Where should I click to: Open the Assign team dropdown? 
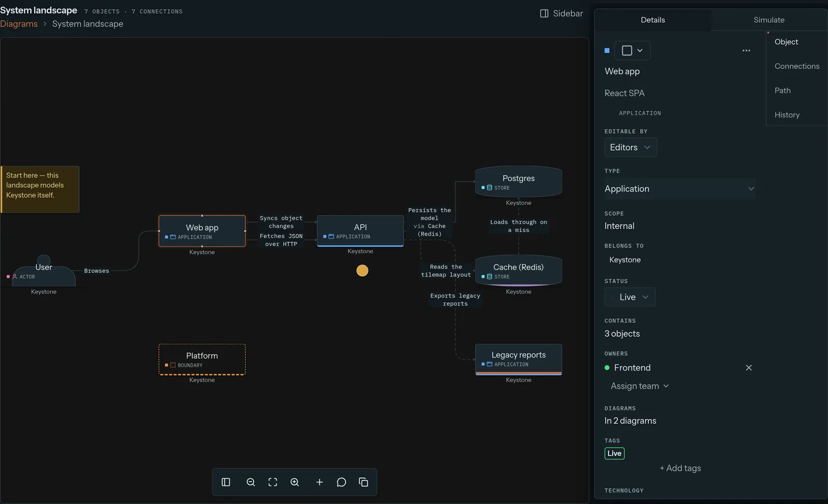(640, 386)
